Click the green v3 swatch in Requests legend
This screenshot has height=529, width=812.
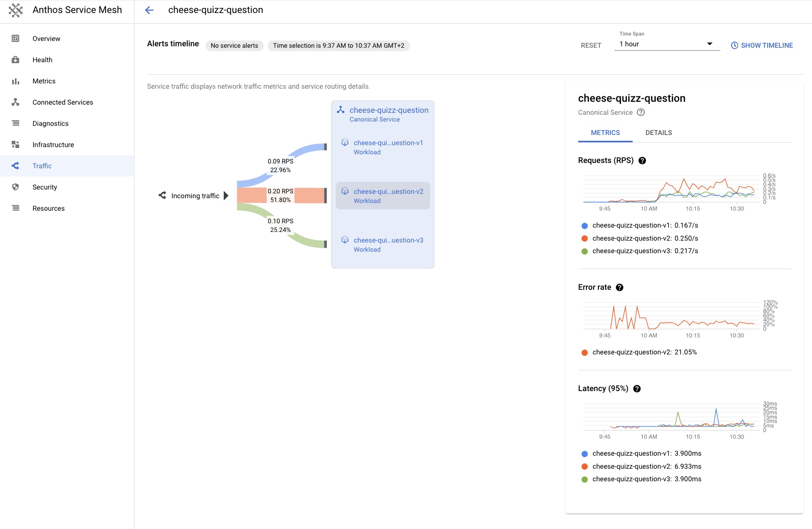tap(584, 251)
